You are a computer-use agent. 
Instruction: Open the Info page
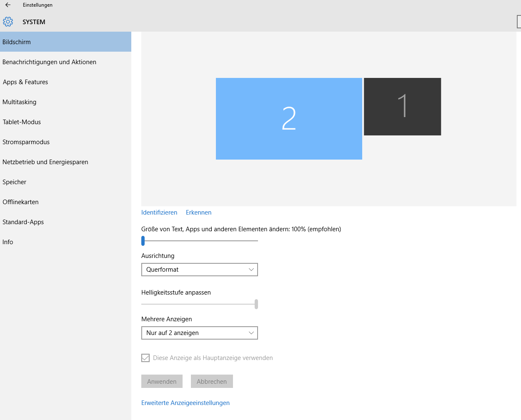pos(65,242)
